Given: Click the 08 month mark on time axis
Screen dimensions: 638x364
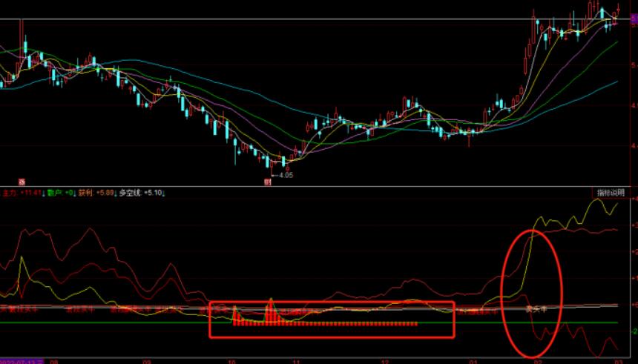Looking at the screenshot, I should (53, 361).
